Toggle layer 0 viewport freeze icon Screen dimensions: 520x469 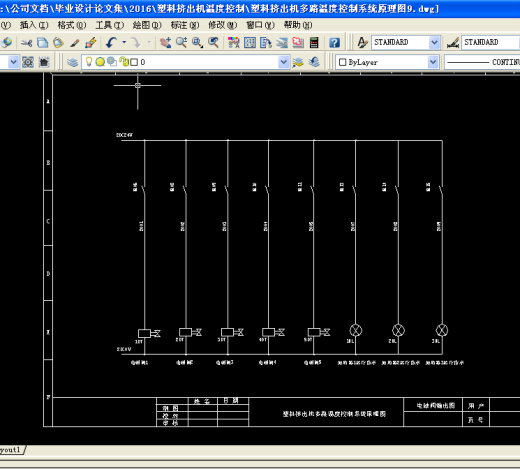pos(112,62)
